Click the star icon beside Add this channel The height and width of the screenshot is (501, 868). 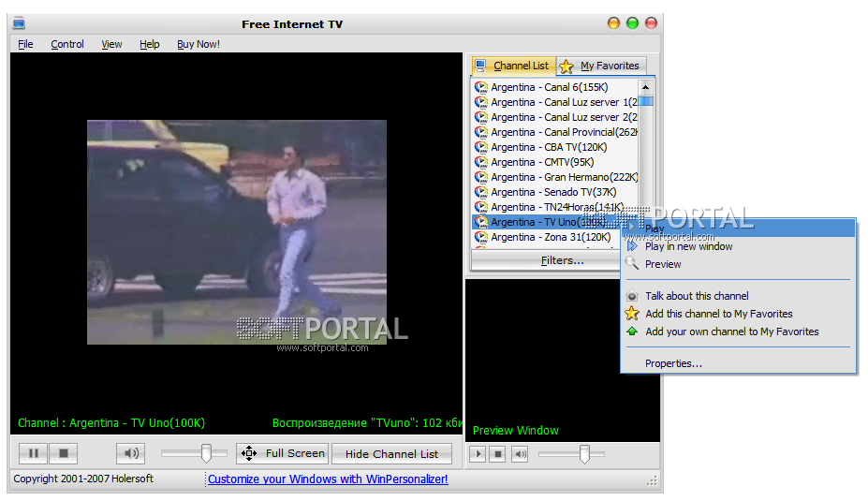coord(632,314)
